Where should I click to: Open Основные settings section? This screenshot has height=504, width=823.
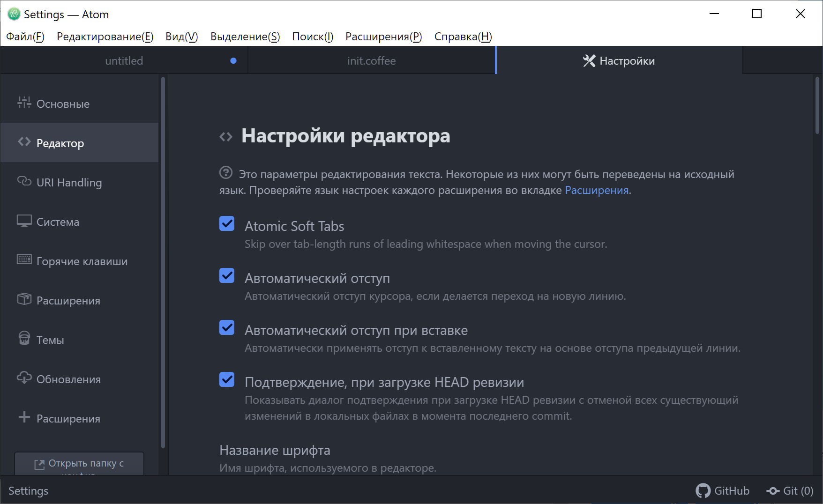(x=80, y=104)
